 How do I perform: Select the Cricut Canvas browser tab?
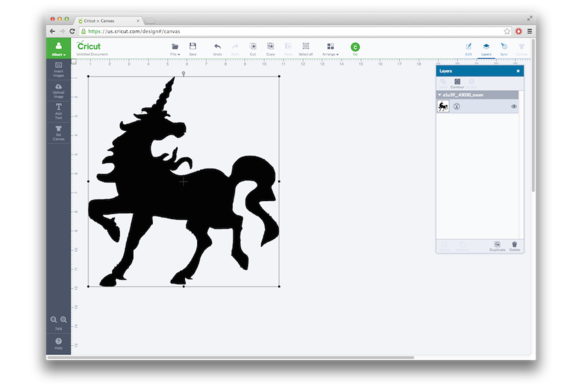[x=108, y=21]
